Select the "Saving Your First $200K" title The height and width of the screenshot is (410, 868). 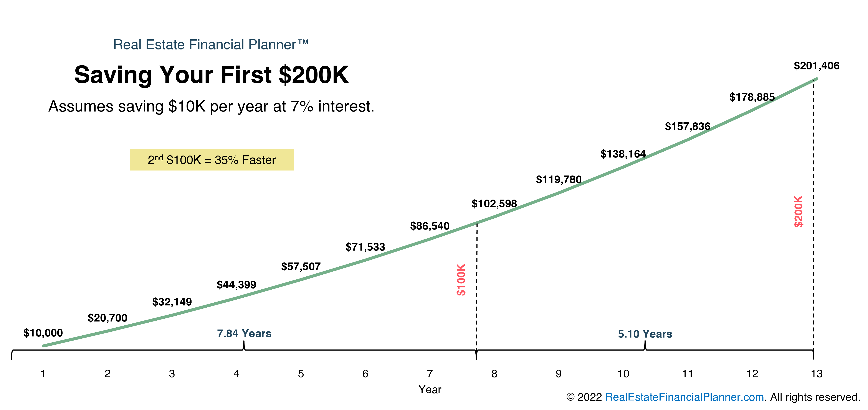click(x=211, y=75)
